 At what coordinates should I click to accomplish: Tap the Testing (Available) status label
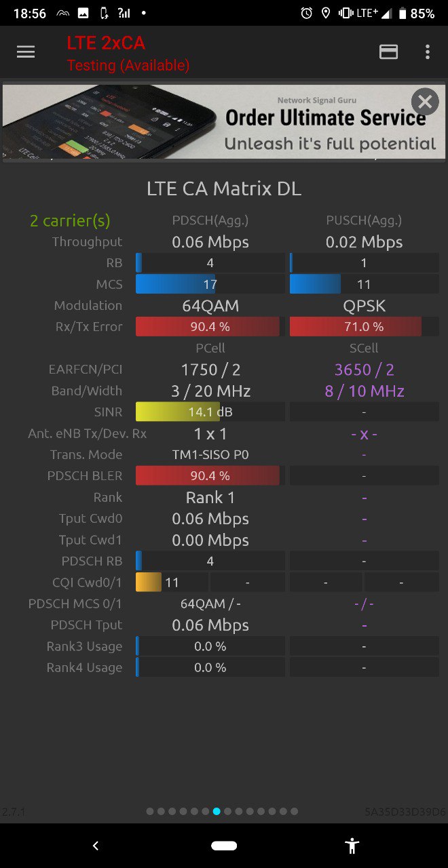(x=128, y=65)
